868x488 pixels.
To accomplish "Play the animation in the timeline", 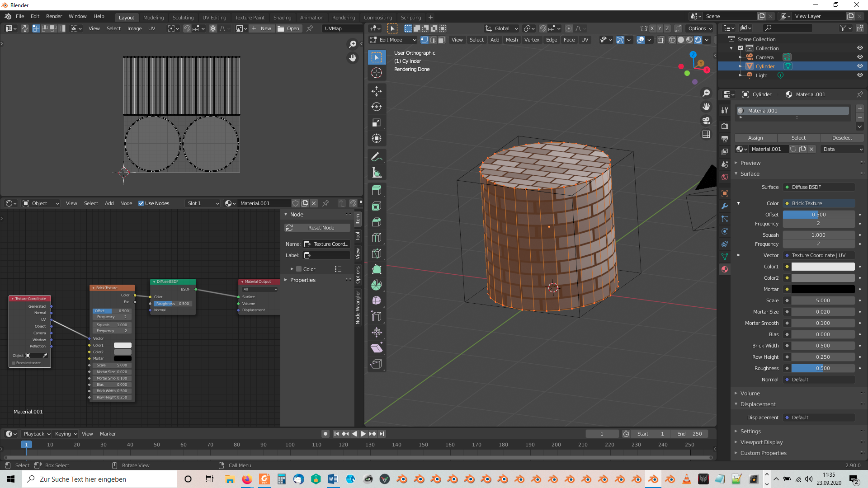I will tap(363, 434).
